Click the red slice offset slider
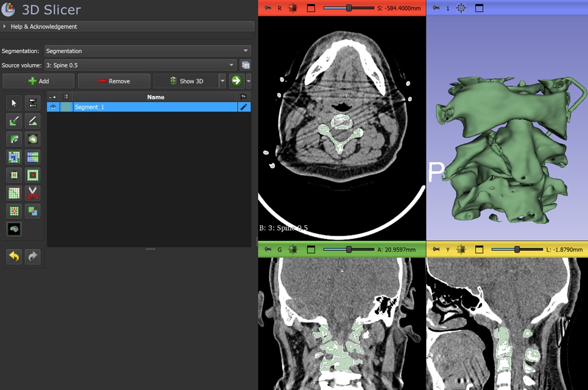The width and height of the screenshot is (588, 390). tap(348, 8)
